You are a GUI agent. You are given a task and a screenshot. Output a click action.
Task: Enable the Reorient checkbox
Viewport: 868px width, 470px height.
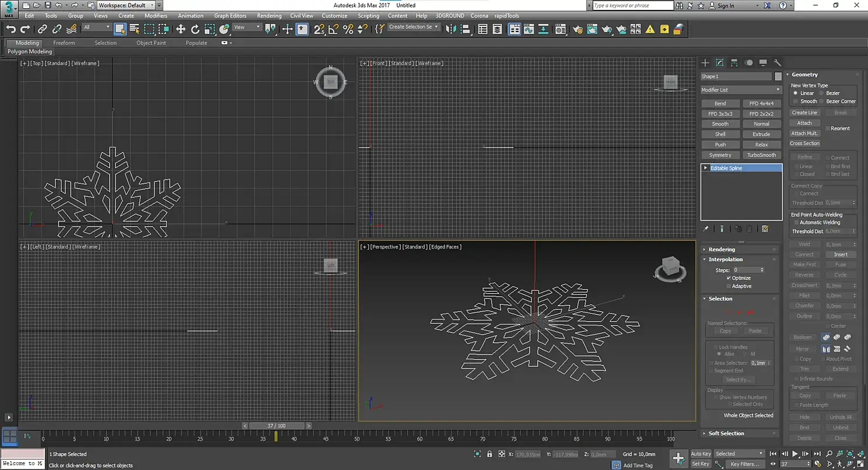click(x=828, y=128)
